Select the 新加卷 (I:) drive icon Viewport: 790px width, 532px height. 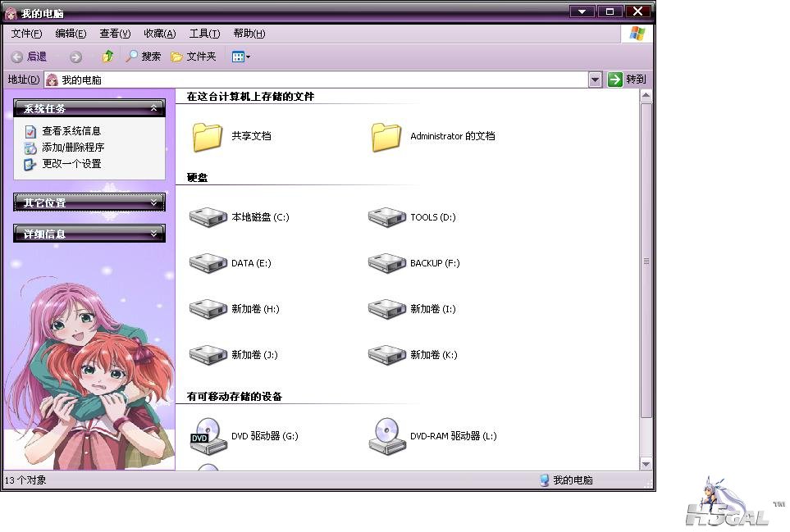pyautogui.click(x=386, y=309)
